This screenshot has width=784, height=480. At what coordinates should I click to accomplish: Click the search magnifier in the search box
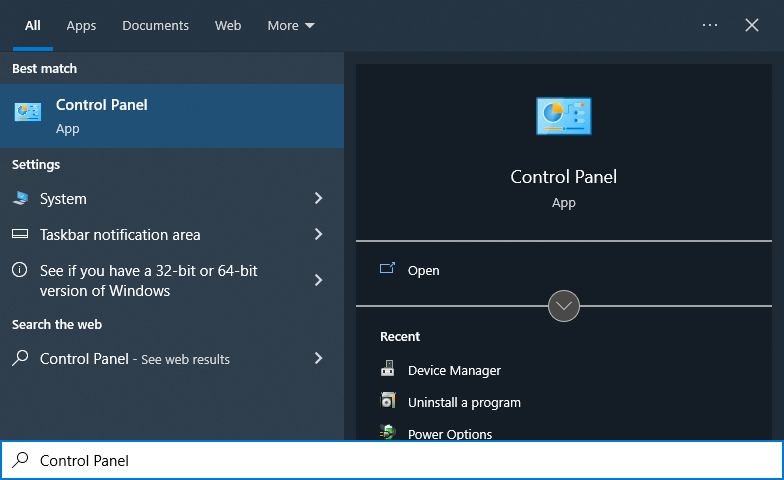click(x=20, y=460)
